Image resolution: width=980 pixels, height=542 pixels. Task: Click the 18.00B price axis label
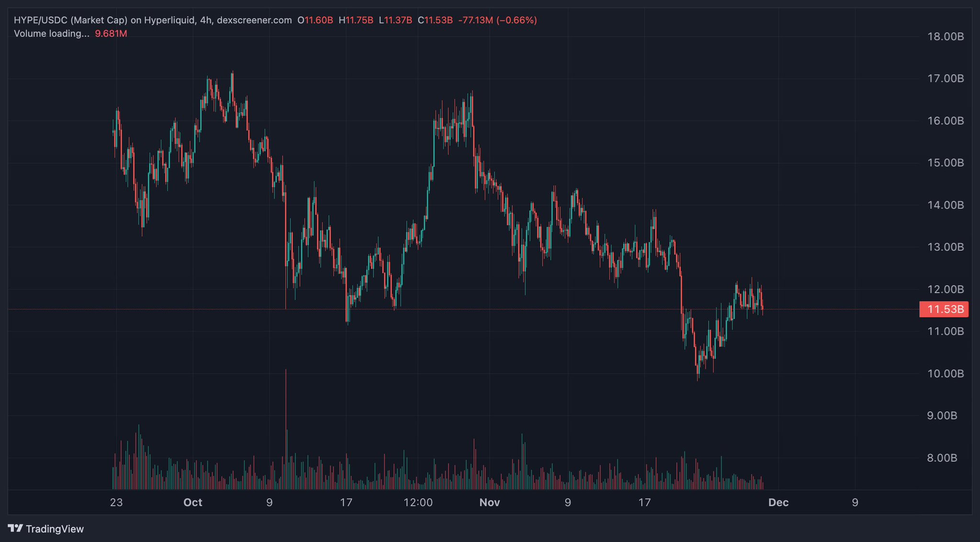[945, 36]
